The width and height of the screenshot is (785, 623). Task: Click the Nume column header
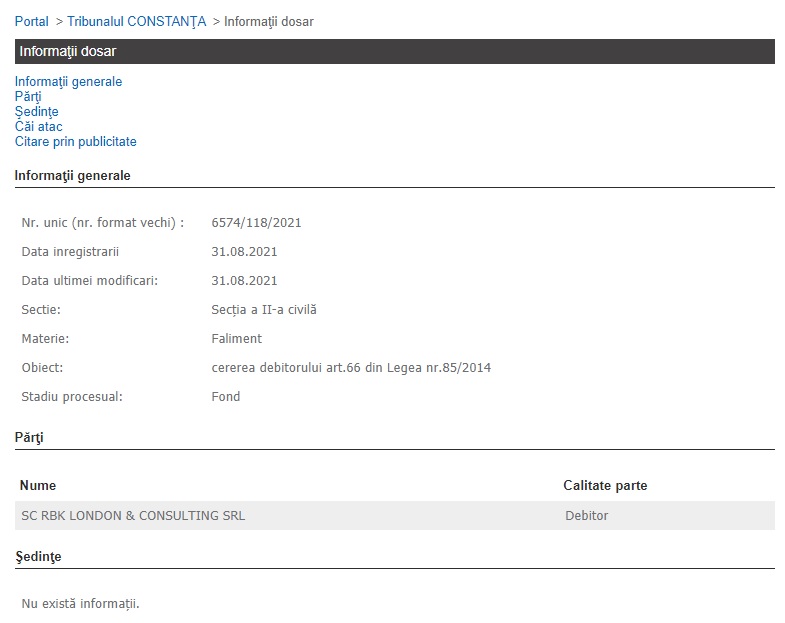(x=38, y=486)
